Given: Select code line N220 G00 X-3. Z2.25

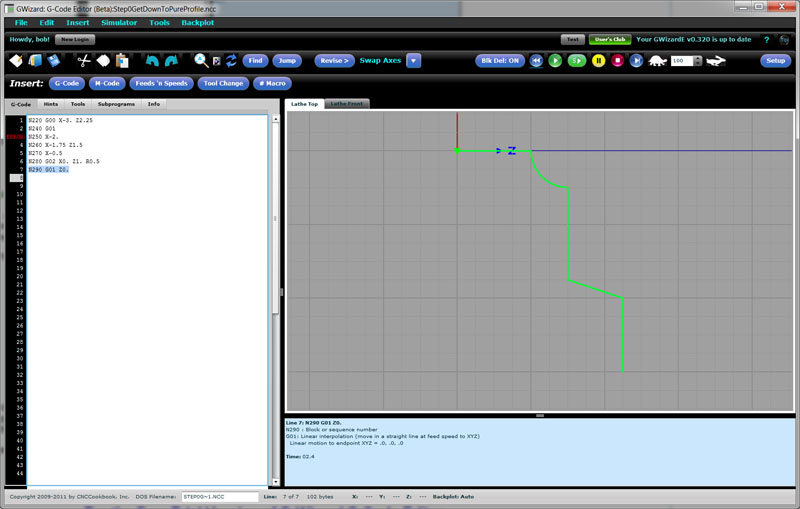Looking at the screenshot, I should [61, 120].
